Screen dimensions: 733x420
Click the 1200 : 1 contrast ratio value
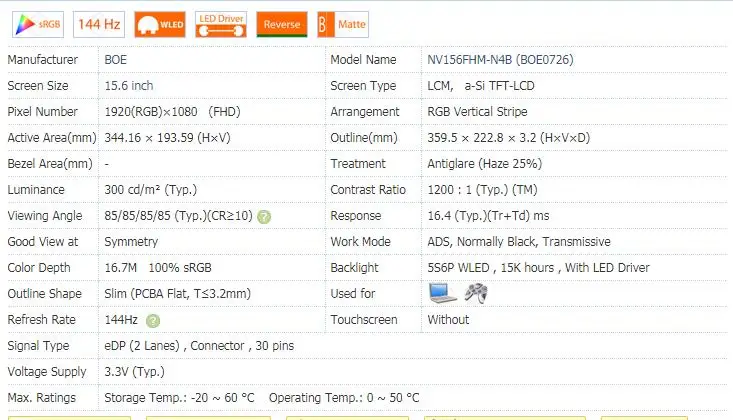pos(482,190)
